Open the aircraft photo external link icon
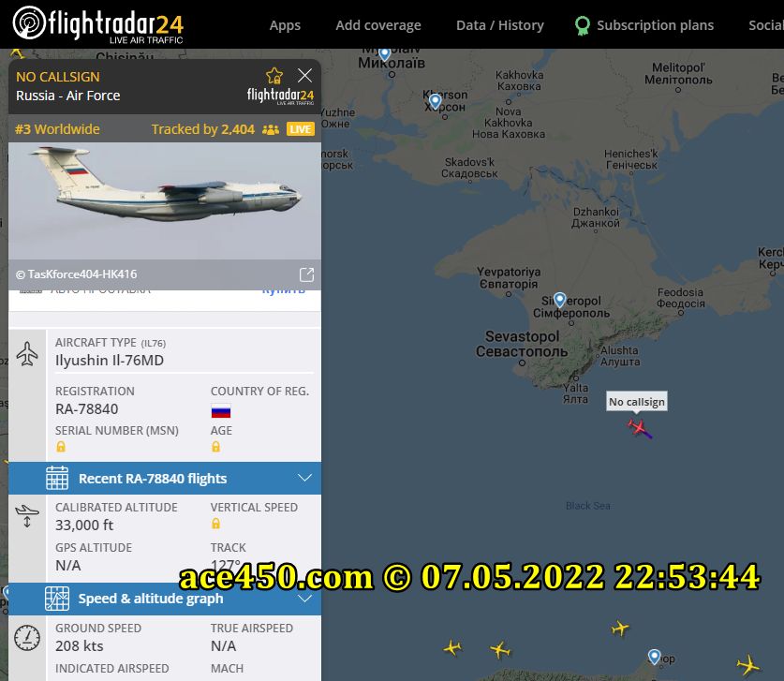 point(306,274)
